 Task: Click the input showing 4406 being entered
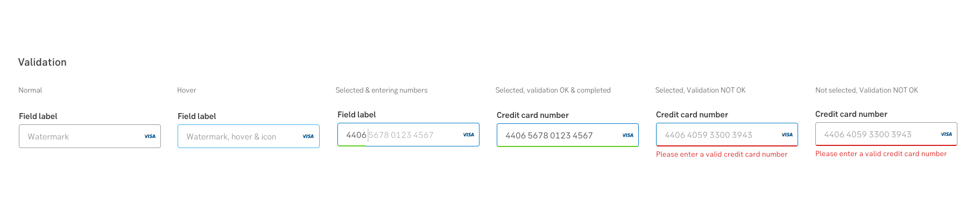pyautogui.click(x=408, y=135)
